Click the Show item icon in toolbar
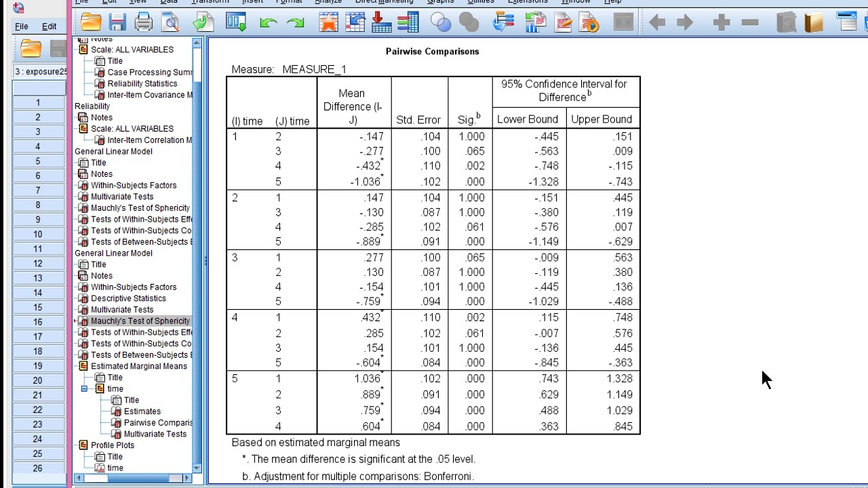 tap(786, 22)
